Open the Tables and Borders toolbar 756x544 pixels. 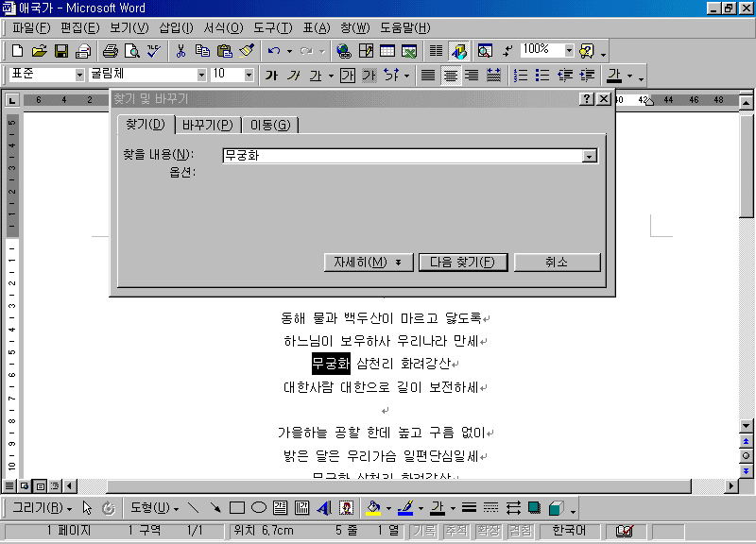coord(366,51)
